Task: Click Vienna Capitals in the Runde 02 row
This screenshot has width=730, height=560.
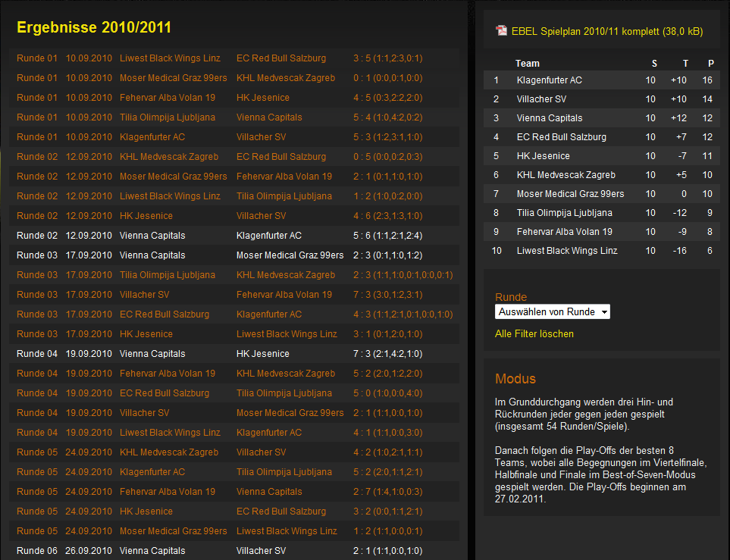Action: [152, 236]
